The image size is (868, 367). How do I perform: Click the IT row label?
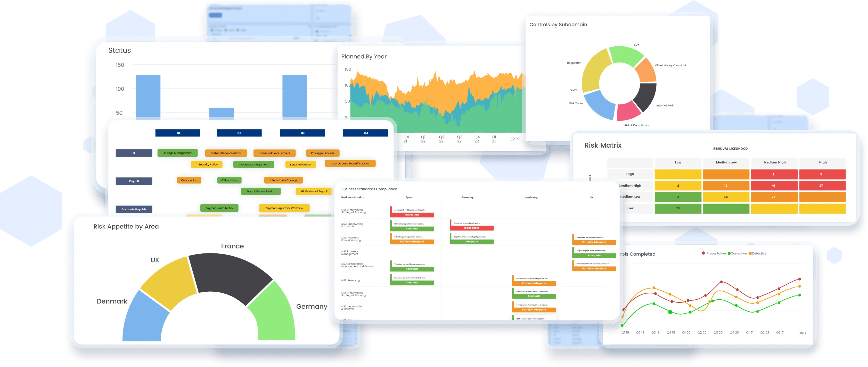point(134,153)
